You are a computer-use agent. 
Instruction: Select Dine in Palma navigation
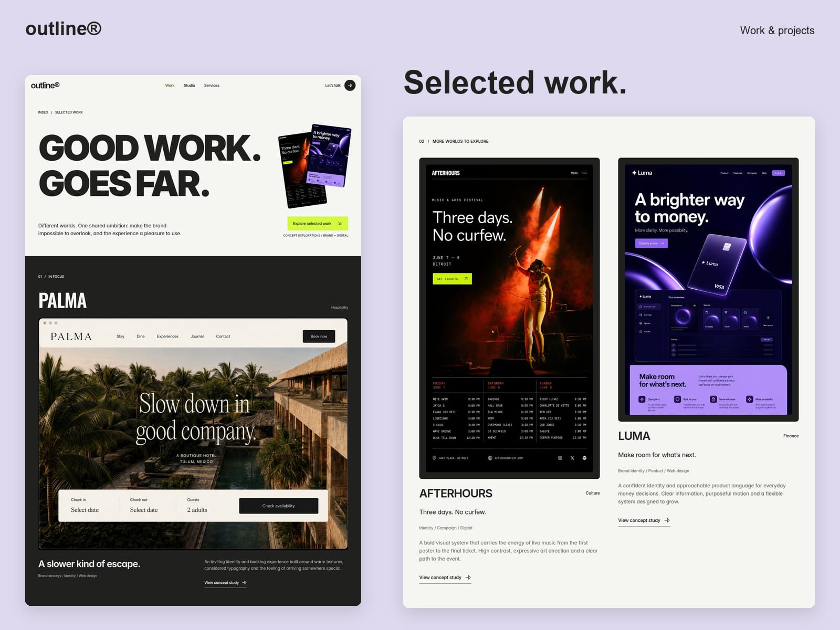[141, 336]
